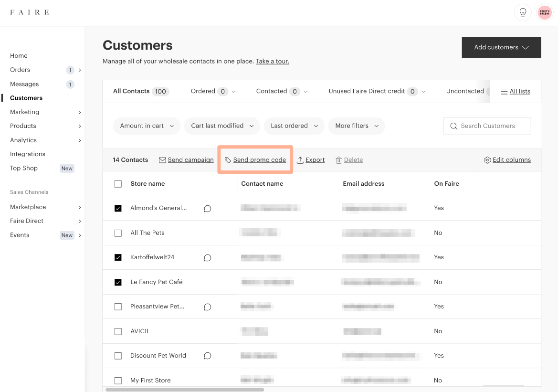Click the lightbulb tips icon
The height and width of the screenshot is (392, 558).
[523, 13]
